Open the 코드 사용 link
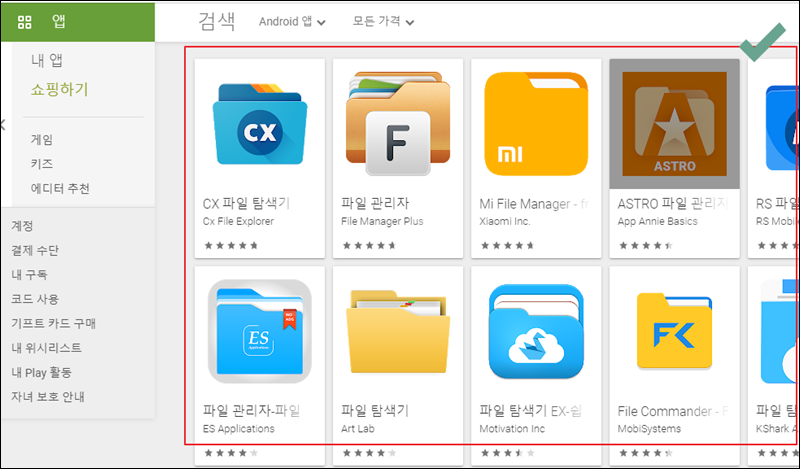800x469 pixels. (35, 299)
